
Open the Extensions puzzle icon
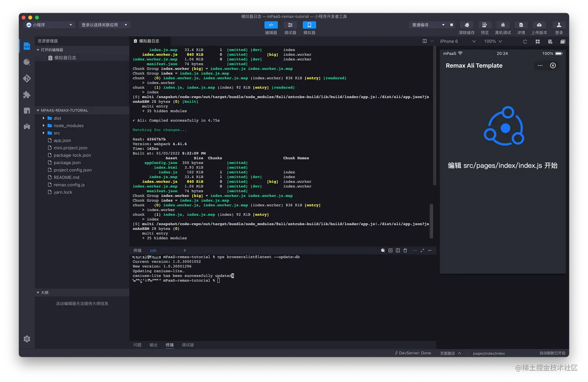point(27,95)
